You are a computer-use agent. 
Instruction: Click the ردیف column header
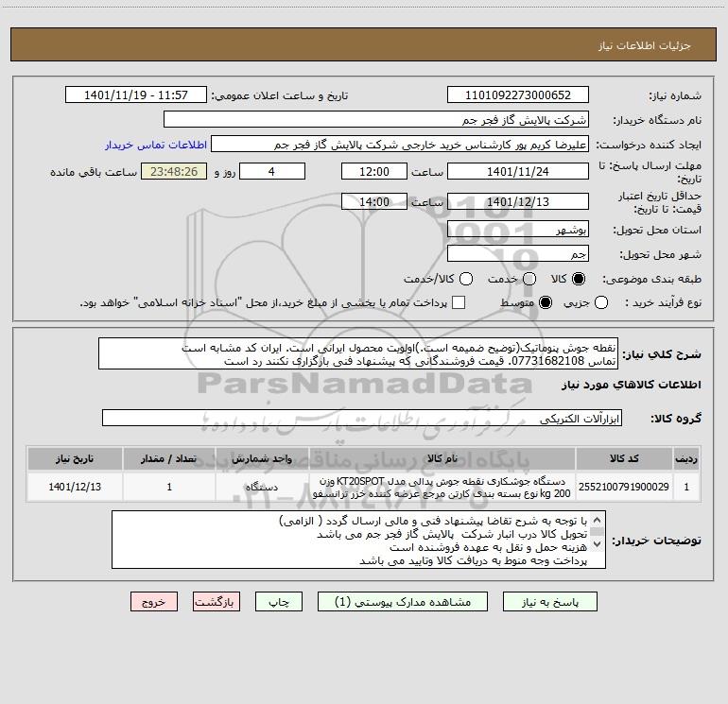[x=686, y=458]
